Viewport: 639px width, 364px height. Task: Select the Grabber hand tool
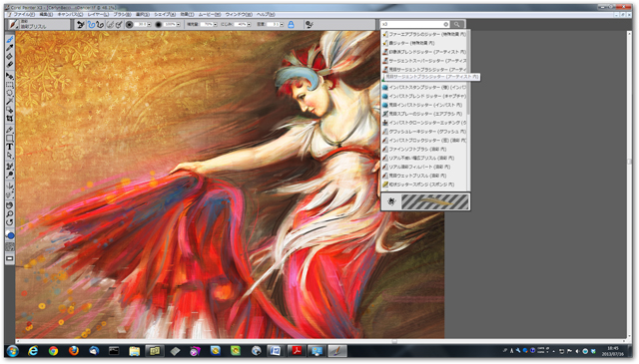pos(9,205)
